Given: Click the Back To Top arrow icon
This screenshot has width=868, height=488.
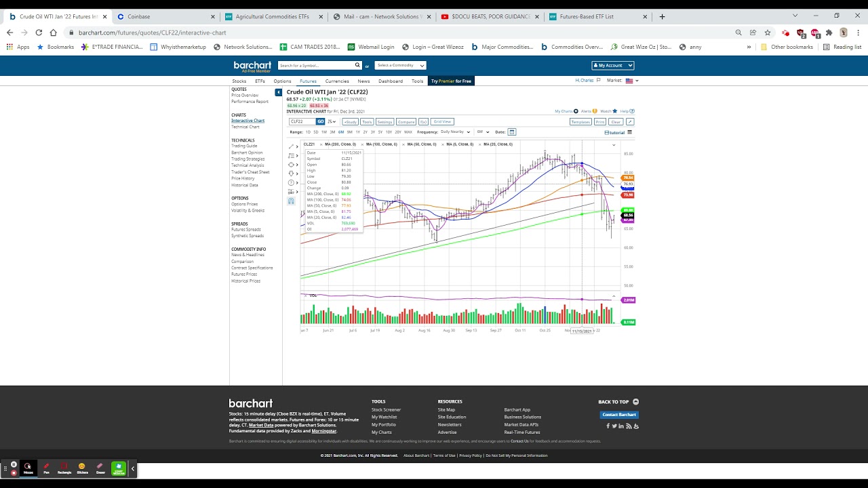Looking at the screenshot, I should tap(635, 402).
